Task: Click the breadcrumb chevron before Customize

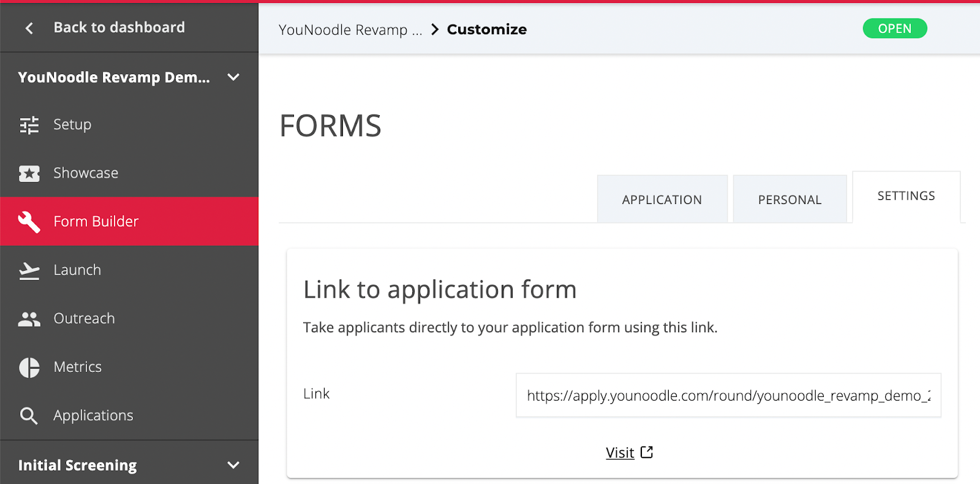Action: pos(435,29)
